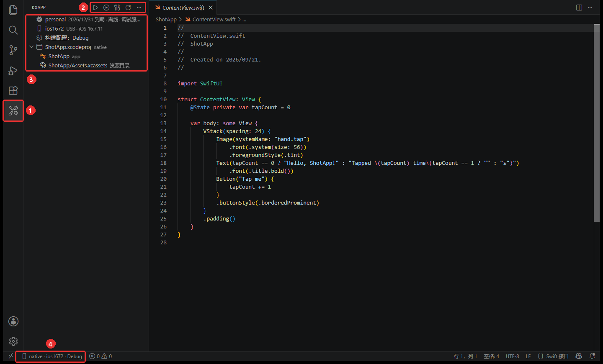Open the Manage gear at the activity bar bottom
This screenshot has width=603, height=364.
click(x=13, y=341)
